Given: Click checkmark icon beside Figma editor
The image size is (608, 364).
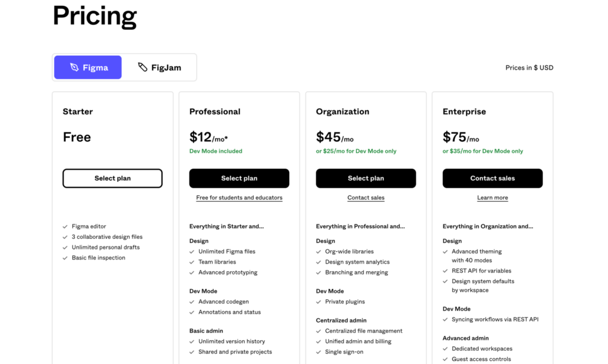Looking at the screenshot, I should pos(65,226).
